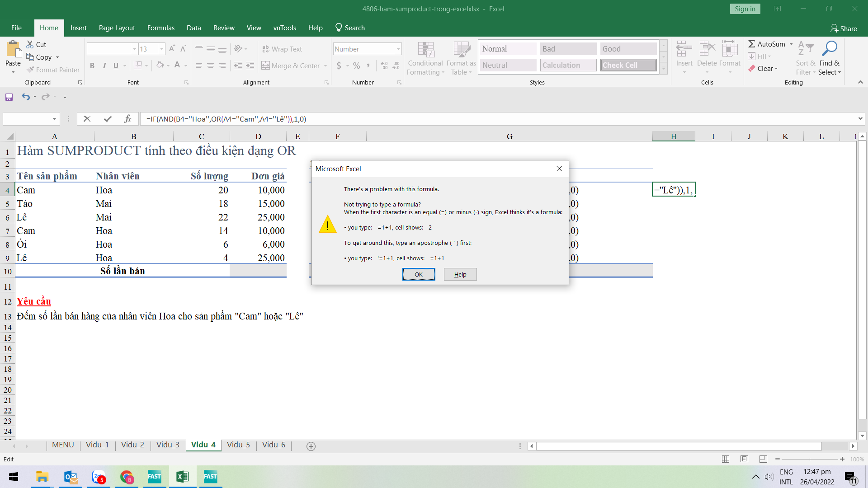Click the Undo arrow icon
Viewport: 868px width, 488px height.
26,97
